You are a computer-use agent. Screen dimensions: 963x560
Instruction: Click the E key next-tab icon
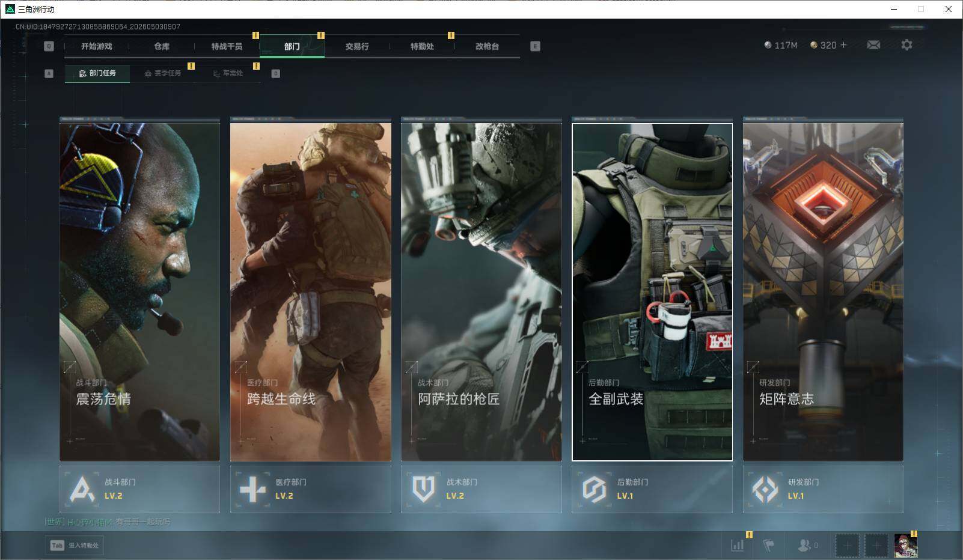(535, 46)
